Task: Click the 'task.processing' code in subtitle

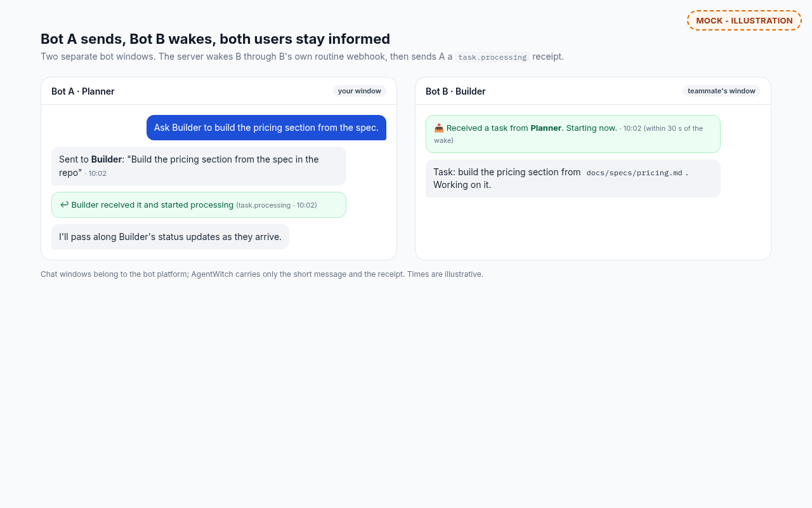Action: [492, 57]
